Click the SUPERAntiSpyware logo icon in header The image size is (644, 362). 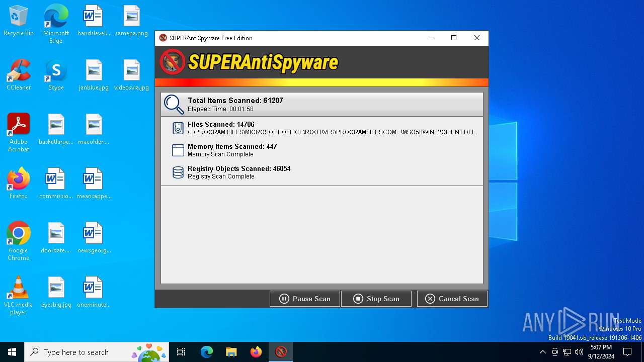tap(173, 62)
